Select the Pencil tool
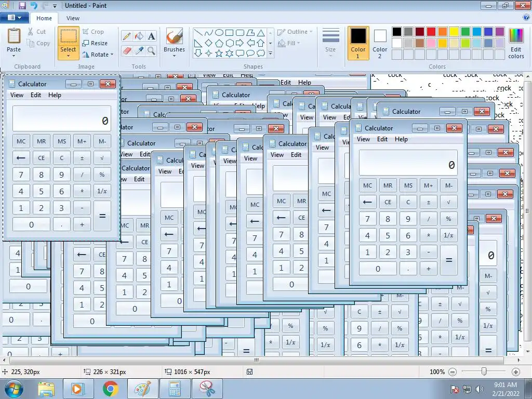Screen dimensions: 532x399 click(127, 36)
